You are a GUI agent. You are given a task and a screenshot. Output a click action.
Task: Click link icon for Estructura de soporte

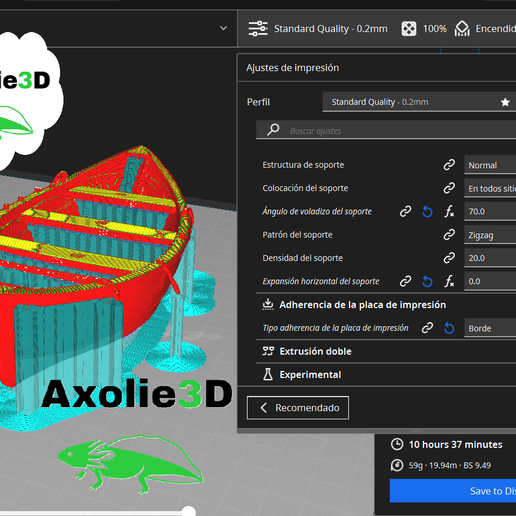pos(449,165)
